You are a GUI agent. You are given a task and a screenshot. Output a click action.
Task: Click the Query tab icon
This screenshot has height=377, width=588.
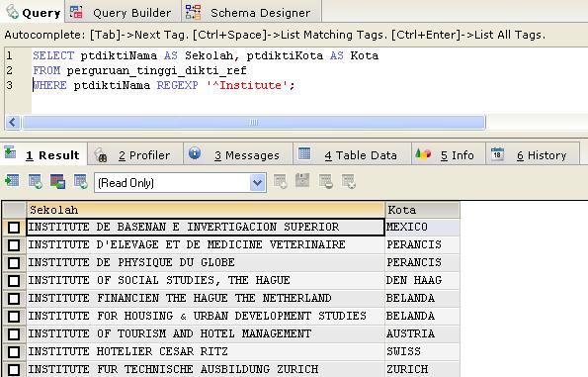[12, 12]
